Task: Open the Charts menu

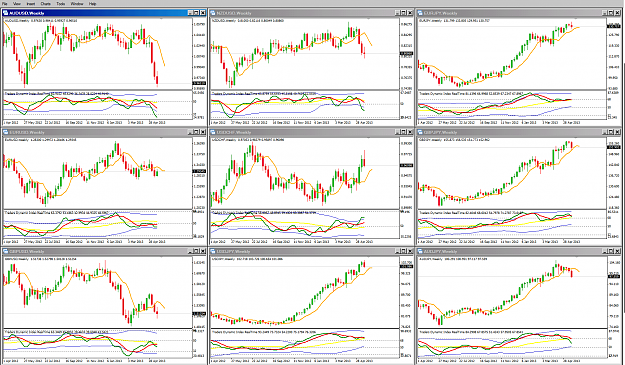Action: click(46, 4)
